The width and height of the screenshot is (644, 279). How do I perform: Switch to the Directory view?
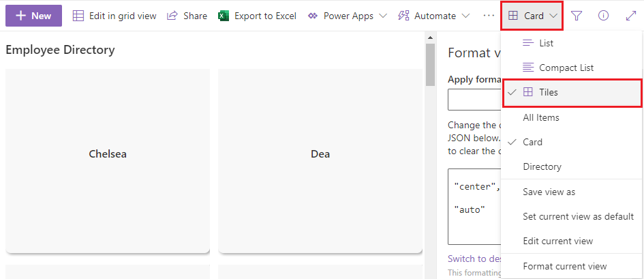coord(571,167)
